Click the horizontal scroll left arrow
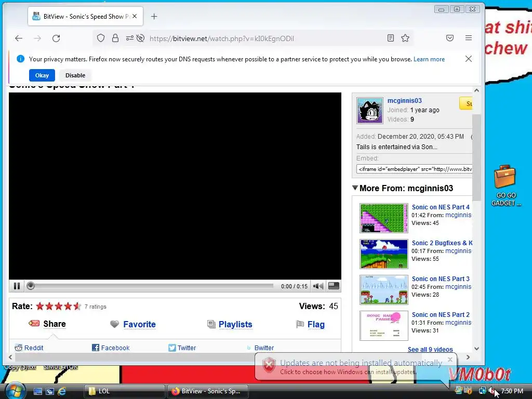Viewport: 532px width, 399px height. click(10, 357)
